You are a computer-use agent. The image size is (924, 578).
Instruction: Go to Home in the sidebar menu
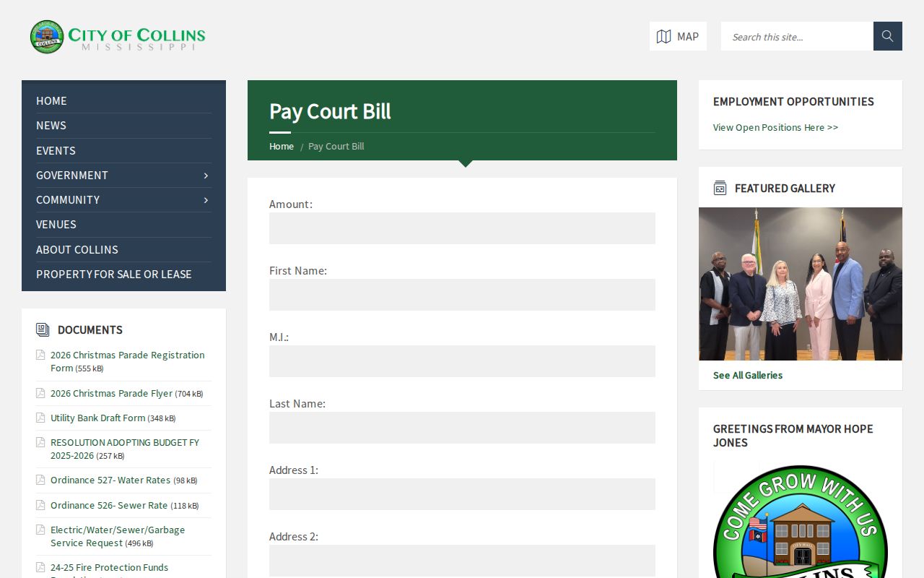pyautogui.click(x=51, y=101)
